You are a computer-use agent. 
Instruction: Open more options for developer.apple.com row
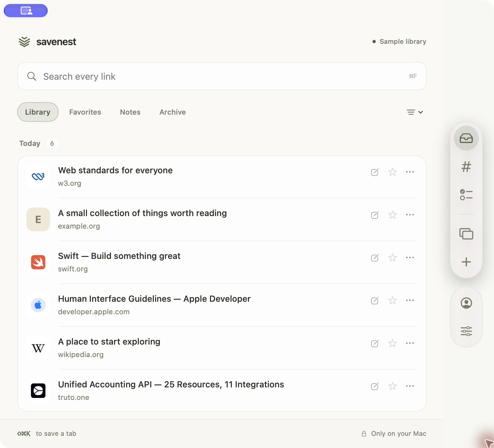click(x=410, y=300)
